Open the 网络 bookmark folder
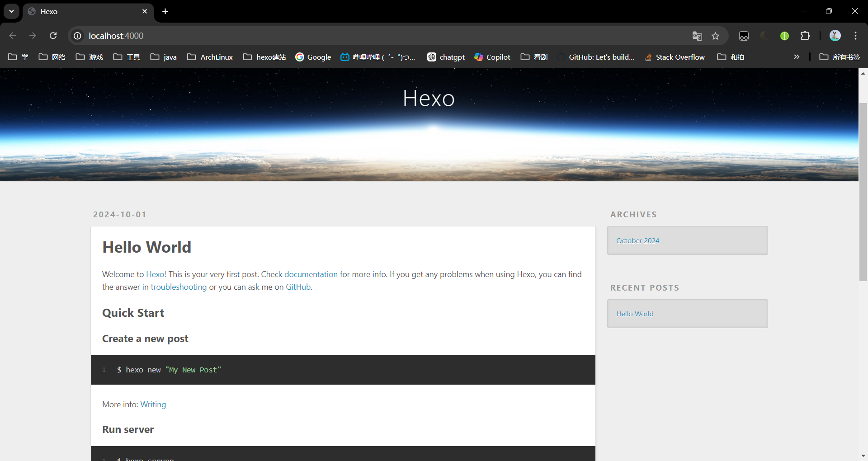This screenshot has width=868, height=461. [52, 57]
